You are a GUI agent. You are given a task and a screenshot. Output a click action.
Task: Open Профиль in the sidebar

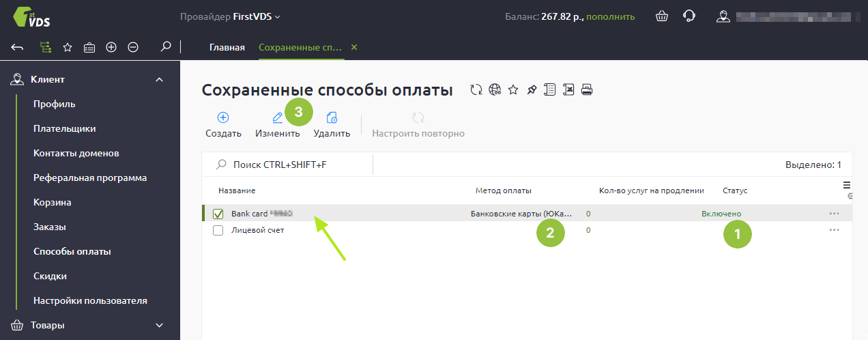coord(55,104)
